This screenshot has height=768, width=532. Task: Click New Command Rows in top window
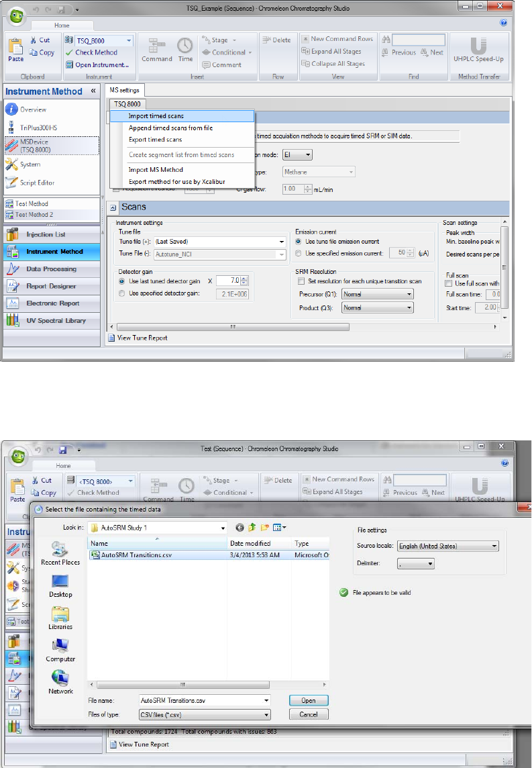coord(337,39)
